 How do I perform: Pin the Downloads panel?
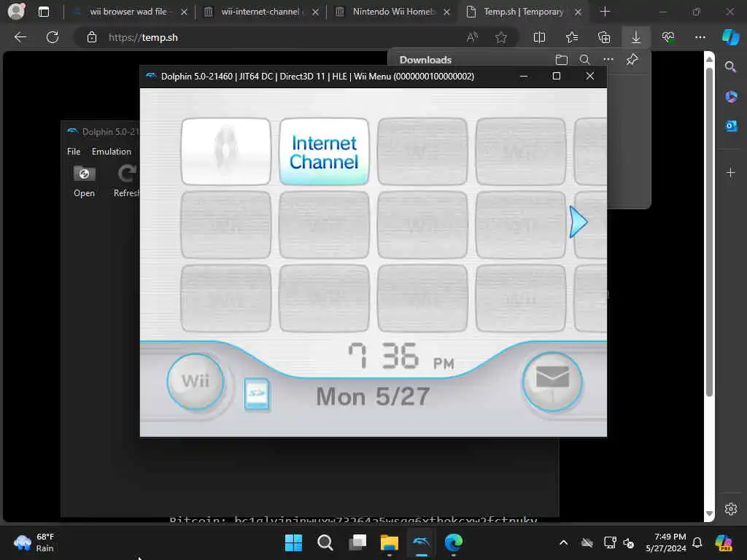click(632, 60)
